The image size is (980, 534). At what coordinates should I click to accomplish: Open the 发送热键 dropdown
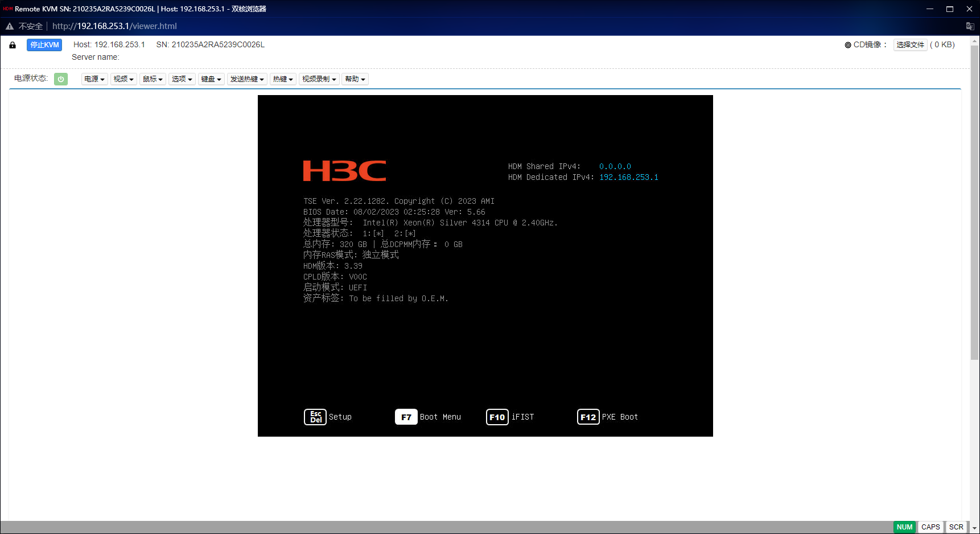pos(247,79)
